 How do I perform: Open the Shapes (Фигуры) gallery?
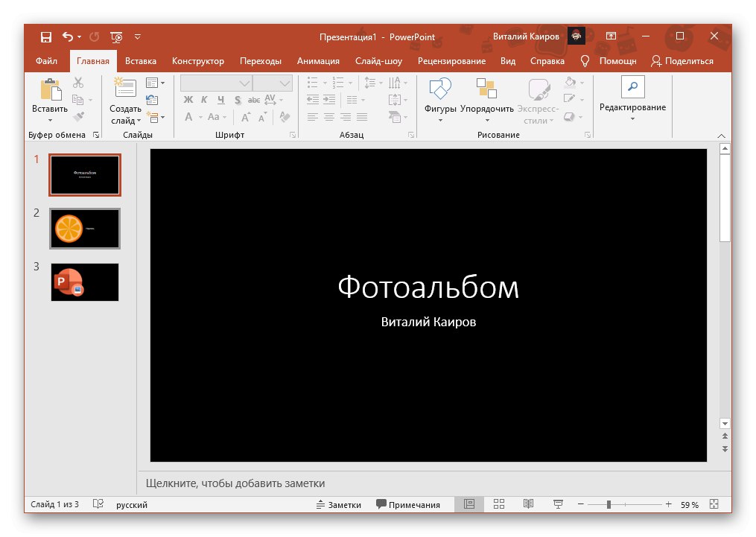tap(440, 89)
